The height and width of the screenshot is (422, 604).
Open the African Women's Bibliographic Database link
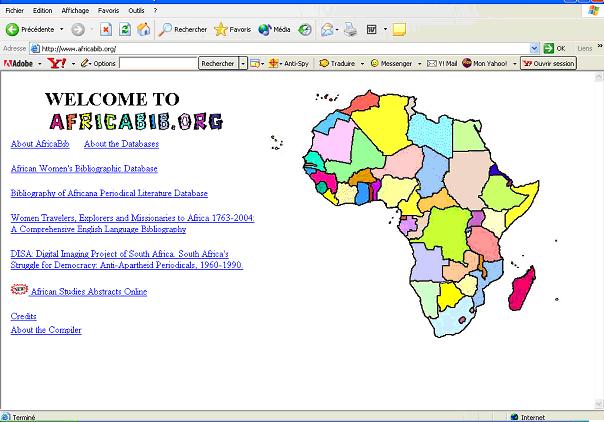coord(84,169)
